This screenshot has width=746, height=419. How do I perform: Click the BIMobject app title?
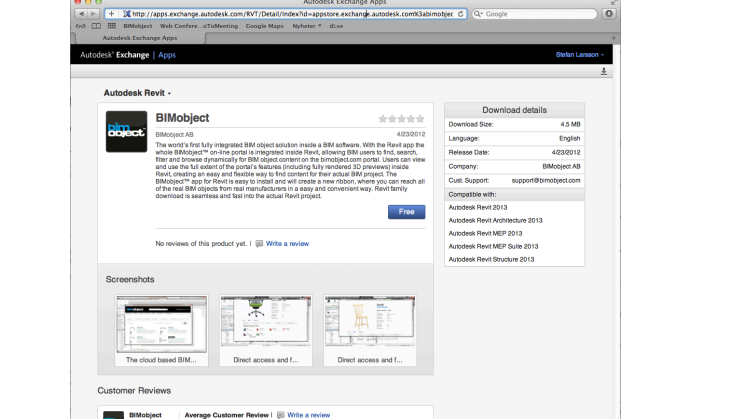[x=182, y=118]
